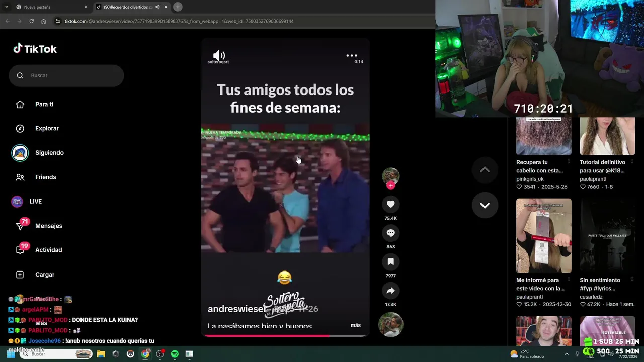Go to the browser home page
This screenshot has width=644, height=362.
[x=44, y=21]
